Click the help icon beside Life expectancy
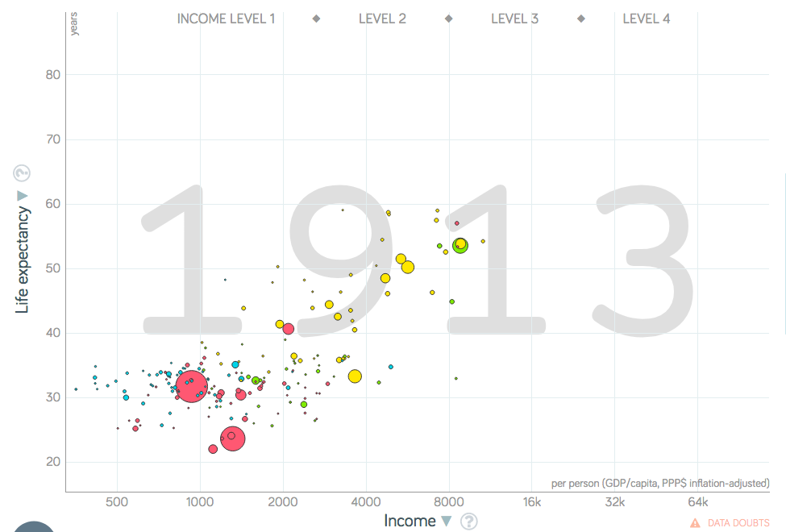Image resolution: width=786 pixels, height=532 pixels. click(23, 173)
